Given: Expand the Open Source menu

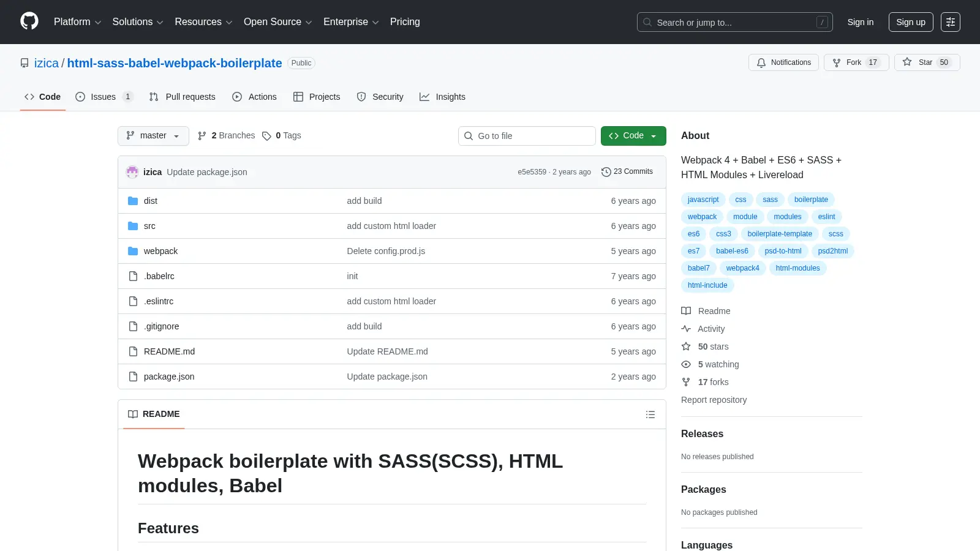Looking at the screenshot, I should coord(278,22).
